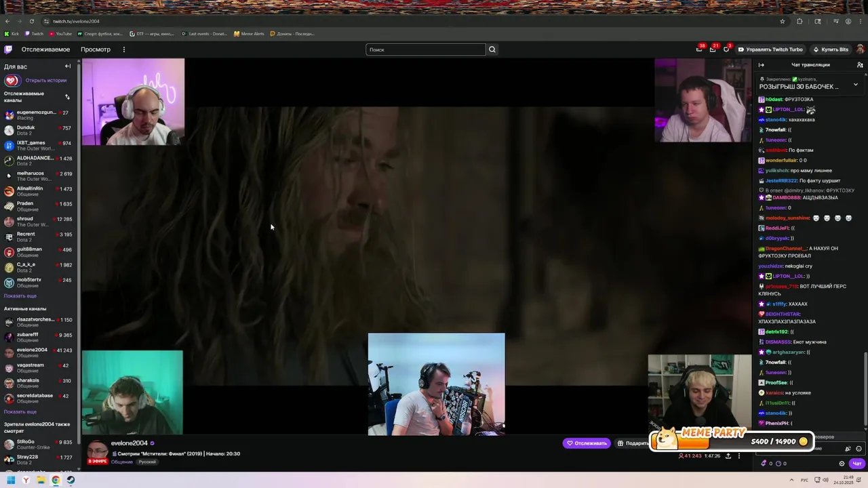Open Steam from the Windows taskbar
The height and width of the screenshot is (488, 868).
click(x=71, y=480)
